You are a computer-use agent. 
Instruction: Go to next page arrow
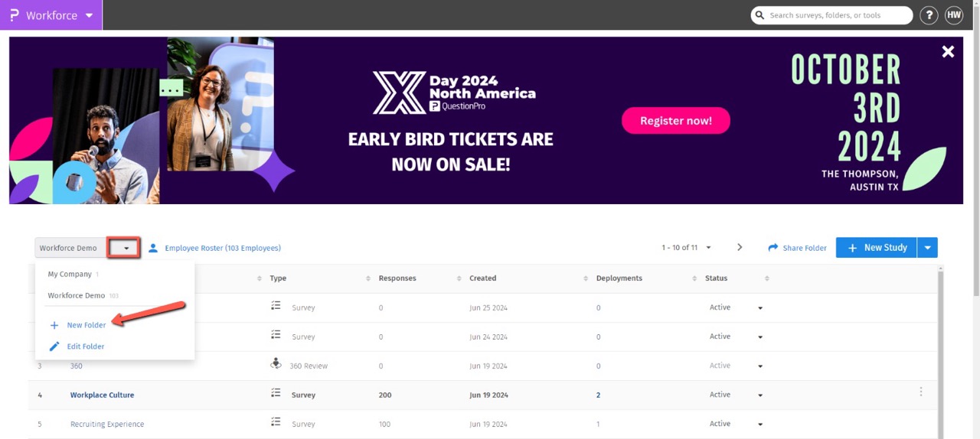pyautogui.click(x=740, y=247)
